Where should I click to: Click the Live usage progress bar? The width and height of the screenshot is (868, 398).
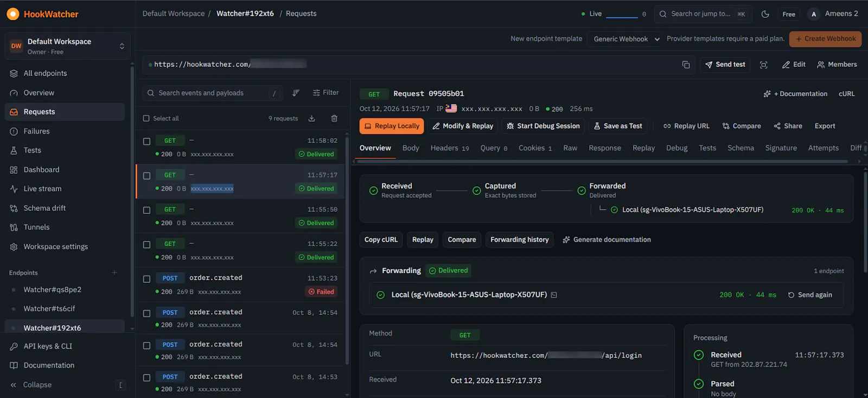[x=622, y=17]
